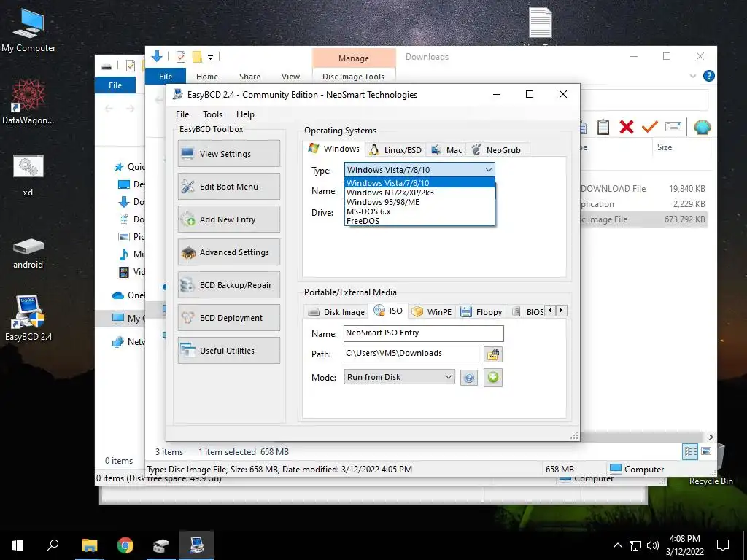This screenshot has width=747, height=560.
Task: Choose MS-DOS 6.x option
Action: [x=419, y=211]
